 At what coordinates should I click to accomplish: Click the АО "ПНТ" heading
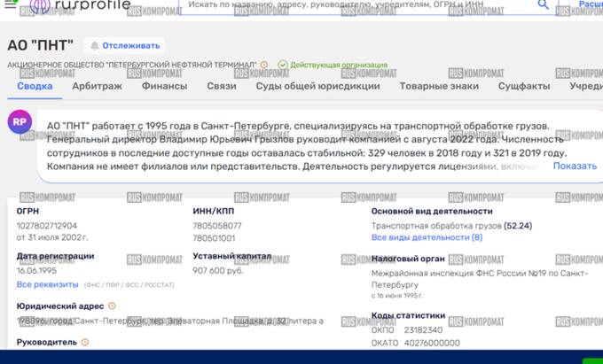pos(40,45)
